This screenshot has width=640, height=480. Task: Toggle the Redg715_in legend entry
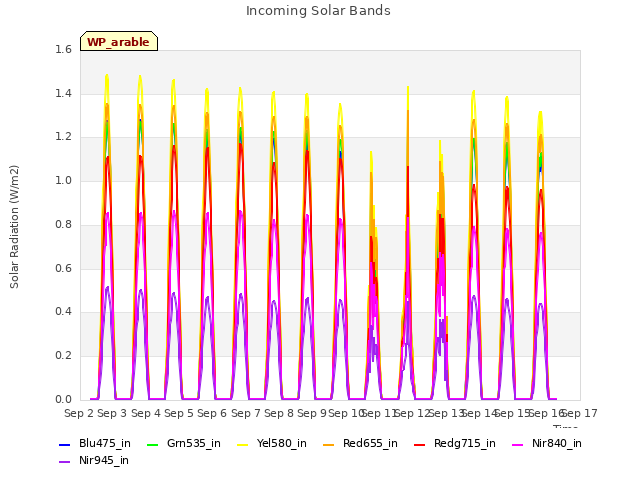pyautogui.click(x=455, y=444)
